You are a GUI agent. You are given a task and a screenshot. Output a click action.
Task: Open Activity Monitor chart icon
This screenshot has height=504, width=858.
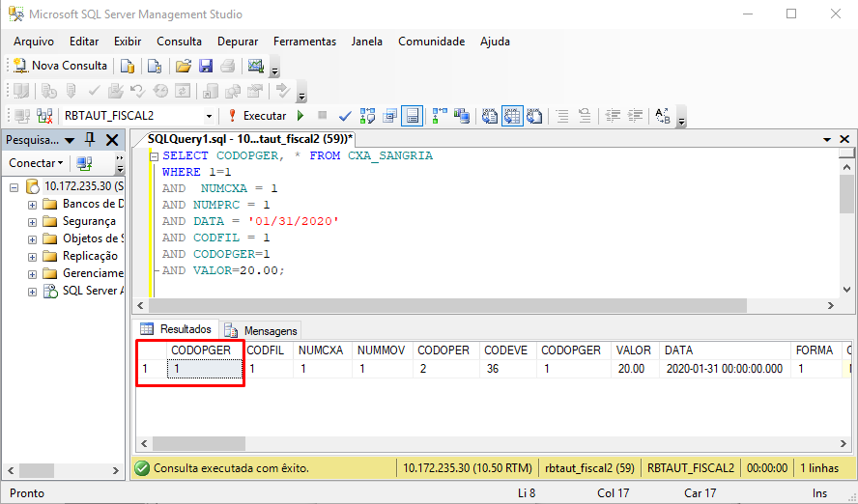pos(255,67)
